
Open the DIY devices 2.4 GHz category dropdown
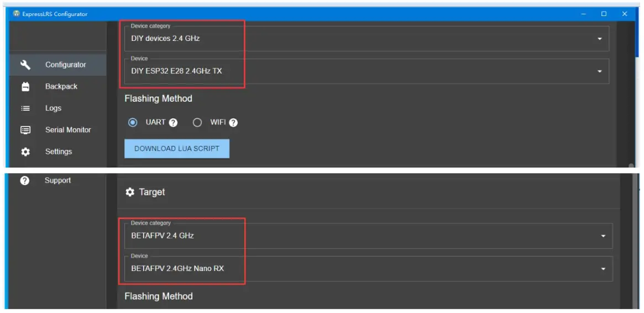coord(366,39)
